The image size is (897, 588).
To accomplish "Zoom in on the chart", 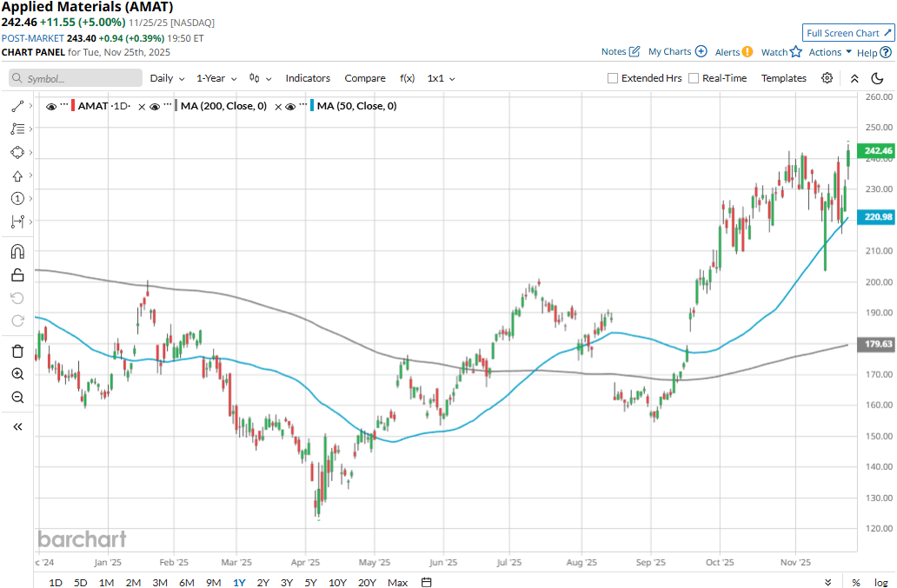I will [x=17, y=374].
